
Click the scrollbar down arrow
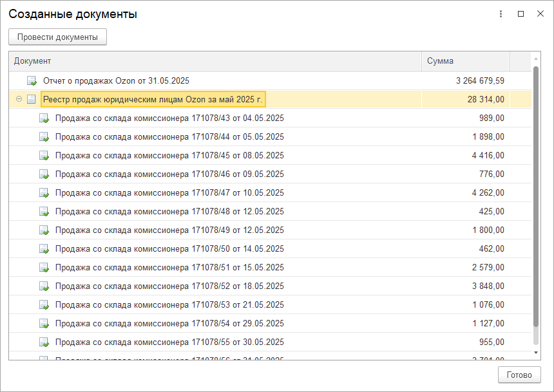[536, 353]
